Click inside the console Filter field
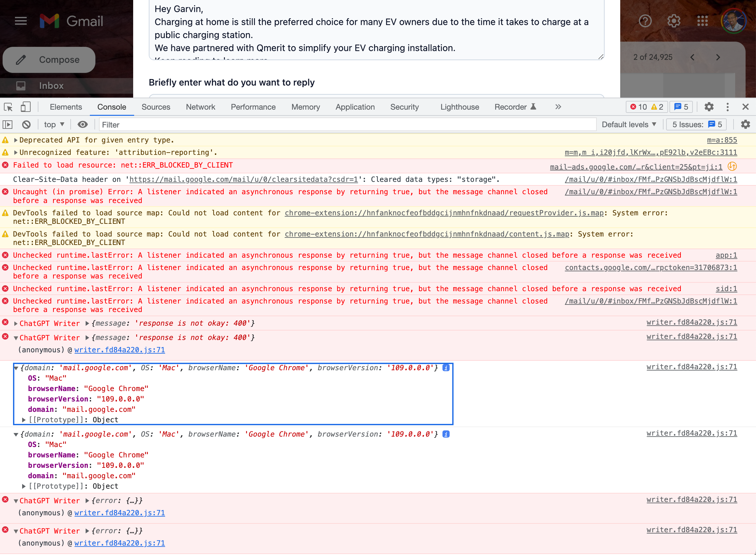 click(x=168, y=124)
